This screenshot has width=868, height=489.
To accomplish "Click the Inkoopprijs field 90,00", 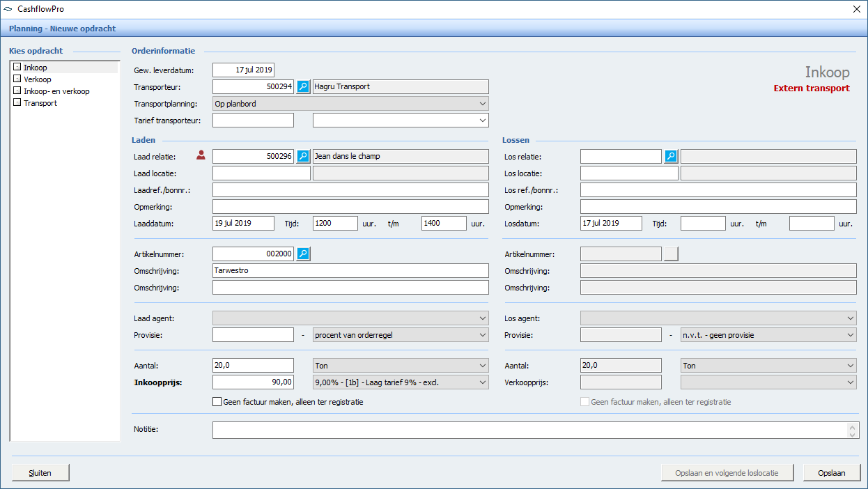I will click(x=253, y=382).
